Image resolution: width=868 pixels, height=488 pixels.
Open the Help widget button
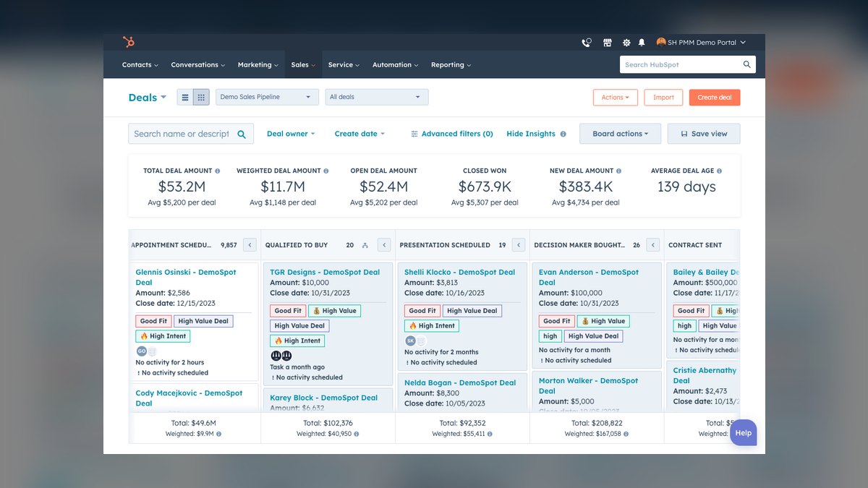744,433
